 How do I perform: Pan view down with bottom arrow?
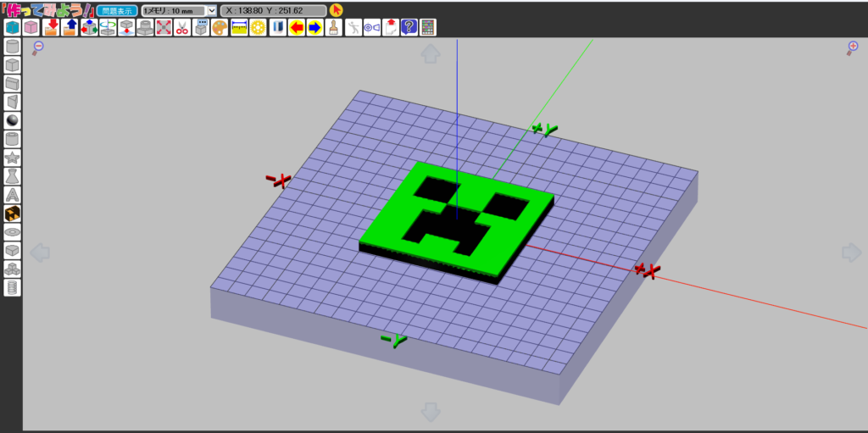pos(431,412)
